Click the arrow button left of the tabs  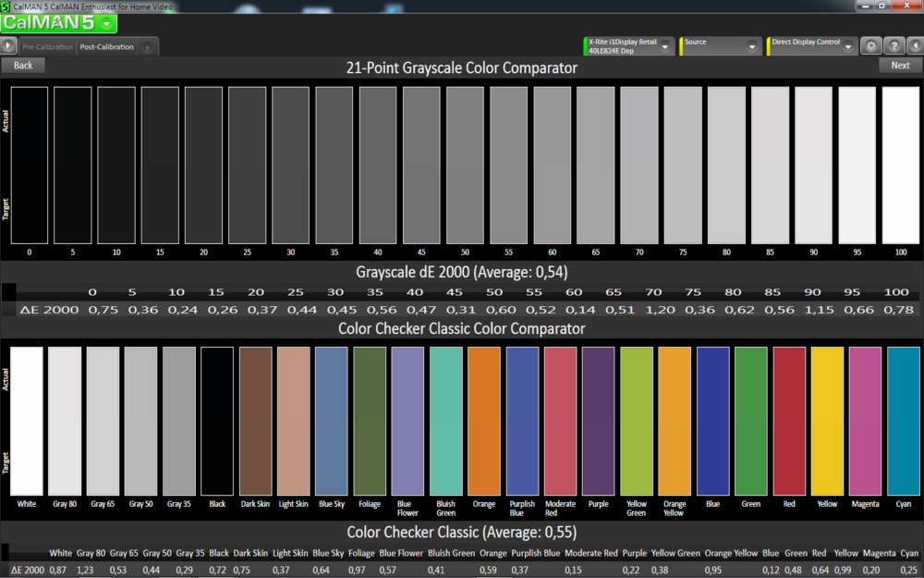point(7,45)
